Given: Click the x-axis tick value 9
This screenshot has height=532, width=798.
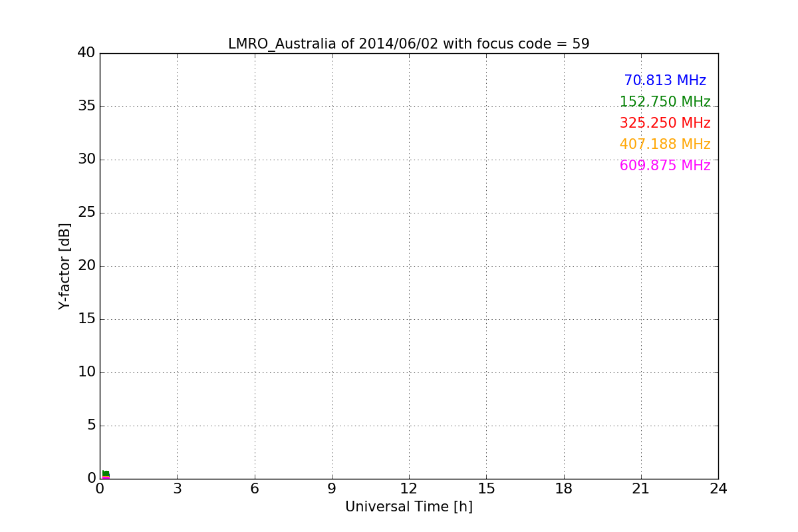Looking at the screenshot, I should pos(332,489).
